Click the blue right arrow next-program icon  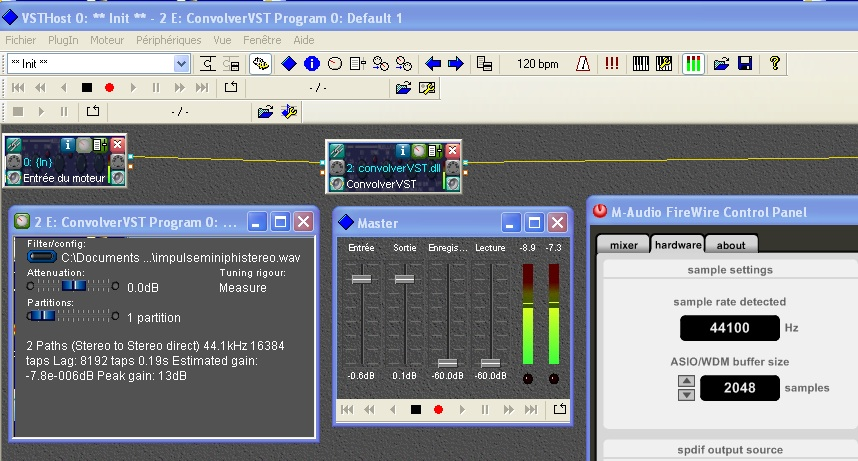pyautogui.click(x=455, y=64)
